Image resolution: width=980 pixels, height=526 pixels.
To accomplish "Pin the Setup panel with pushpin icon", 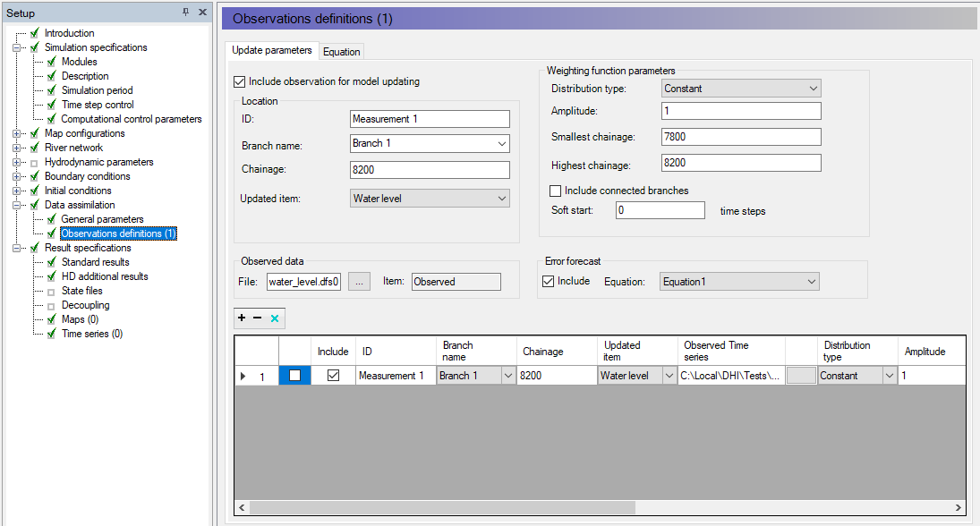I will [185, 12].
